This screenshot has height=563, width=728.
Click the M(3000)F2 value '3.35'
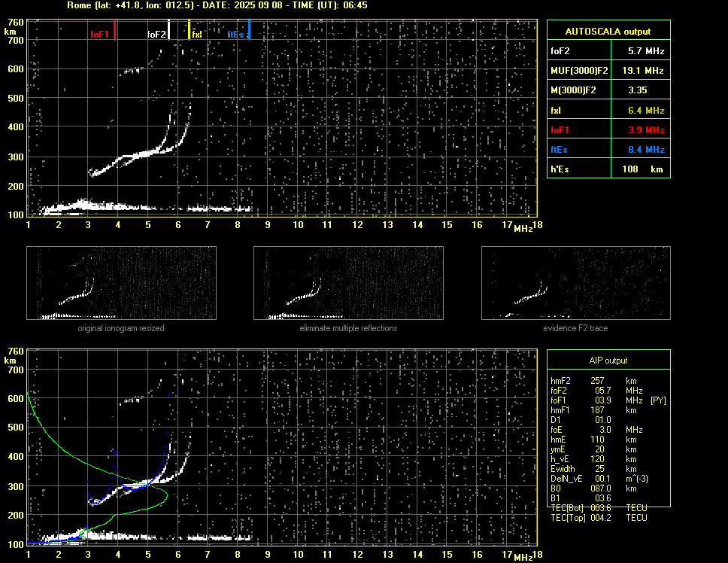[x=638, y=90]
